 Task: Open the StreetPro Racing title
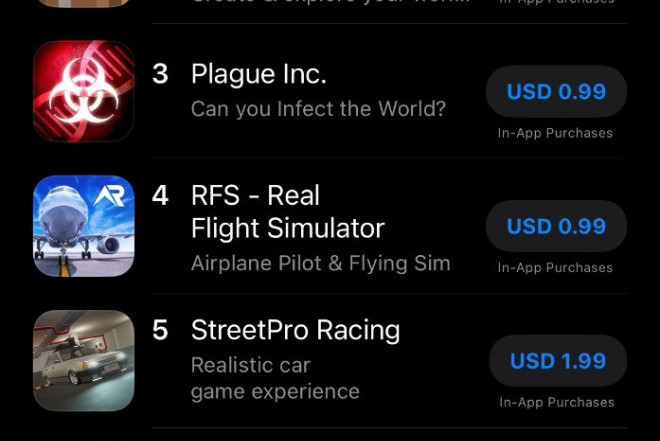click(x=295, y=330)
